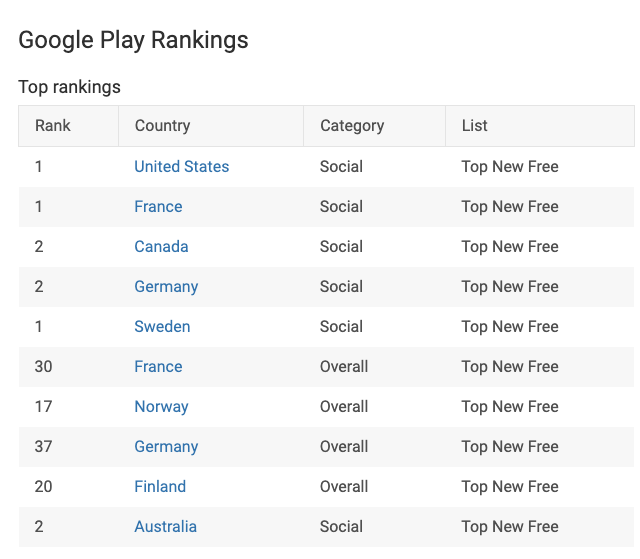Open the Norway country link
The image size is (640, 559).
coord(161,407)
